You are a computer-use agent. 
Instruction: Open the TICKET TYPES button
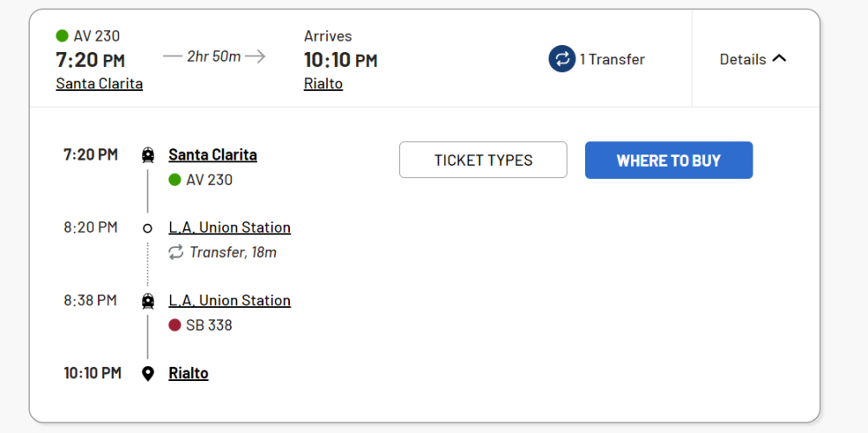click(x=483, y=161)
